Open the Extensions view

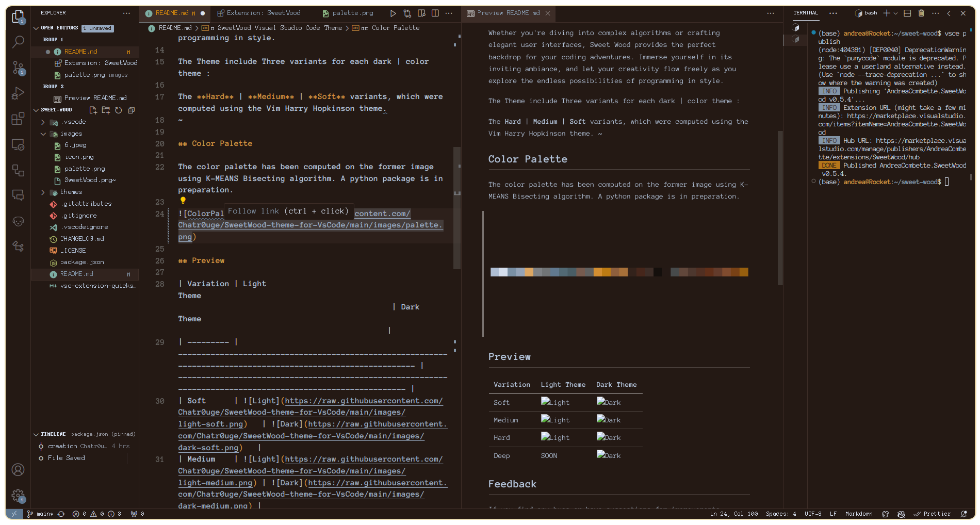18,119
